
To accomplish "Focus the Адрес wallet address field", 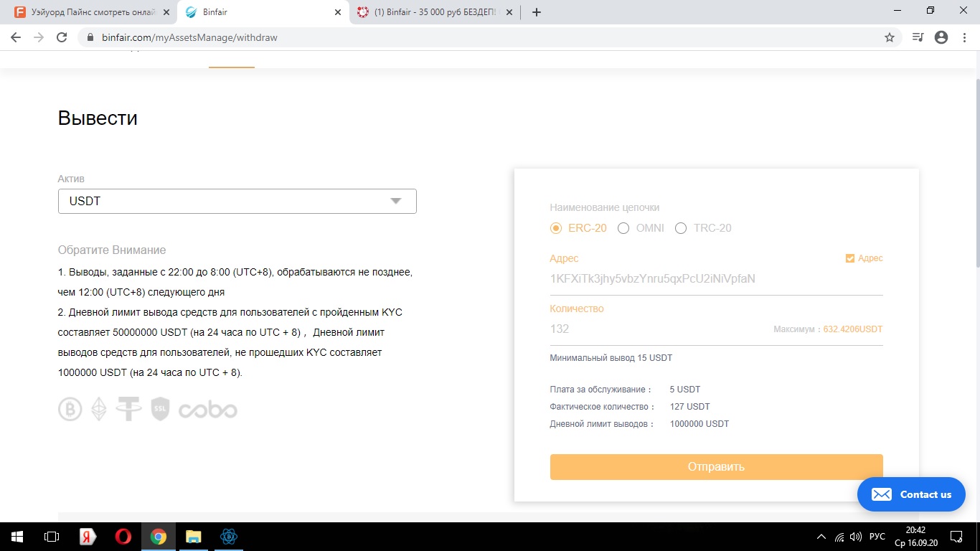I will tap(717, 278).
